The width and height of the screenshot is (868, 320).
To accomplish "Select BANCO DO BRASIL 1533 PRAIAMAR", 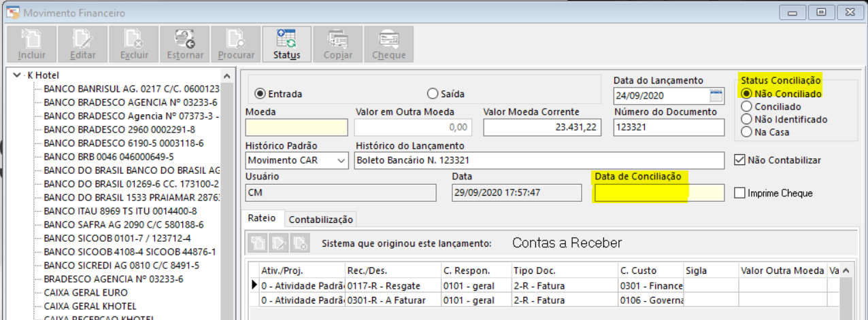I will [131, 198].
